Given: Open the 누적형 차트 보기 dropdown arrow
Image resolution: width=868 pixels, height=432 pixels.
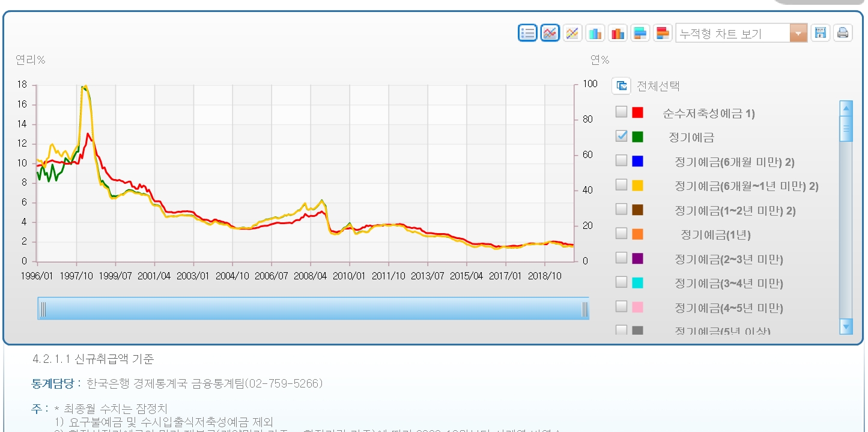Looking at the screenshot, I should (x=798, y=34).
